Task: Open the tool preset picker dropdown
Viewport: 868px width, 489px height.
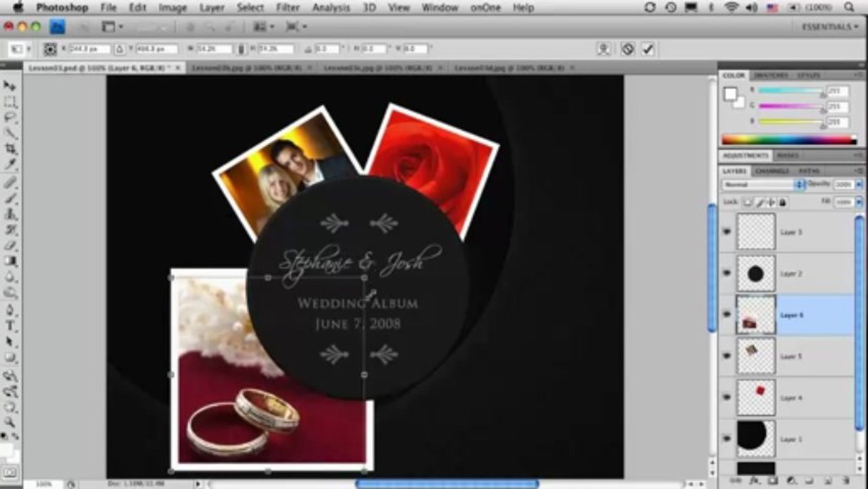Action: (18, 49)
